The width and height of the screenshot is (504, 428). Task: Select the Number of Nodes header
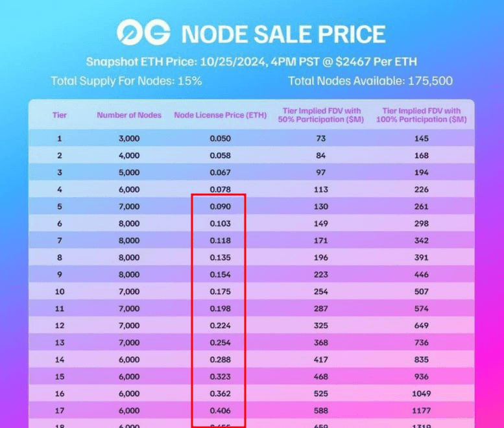pos(129,115)
